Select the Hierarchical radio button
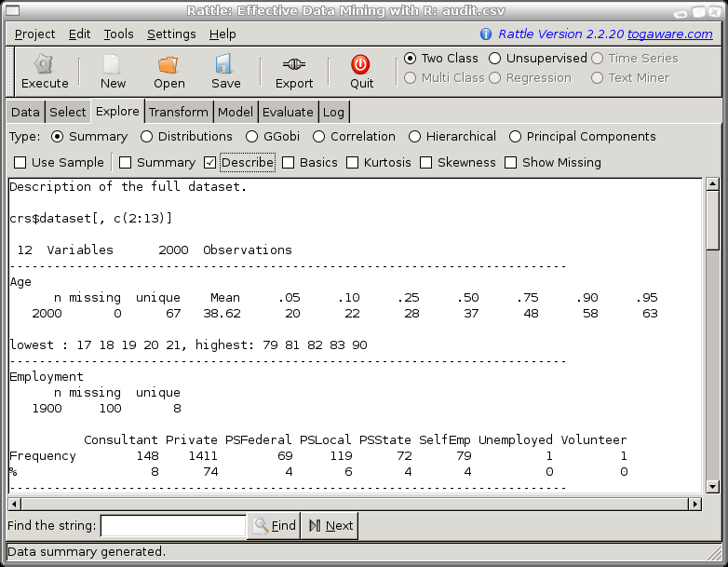This screenshot has height=567, width=728. [414, 137]
